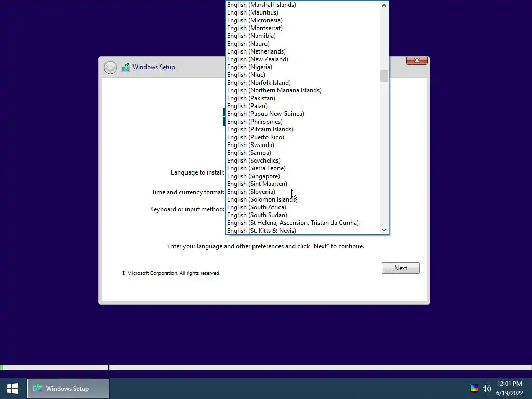This screenshot has height=399, width=532.
Task: Pick English (Niue) option
Action: (303, 75)
